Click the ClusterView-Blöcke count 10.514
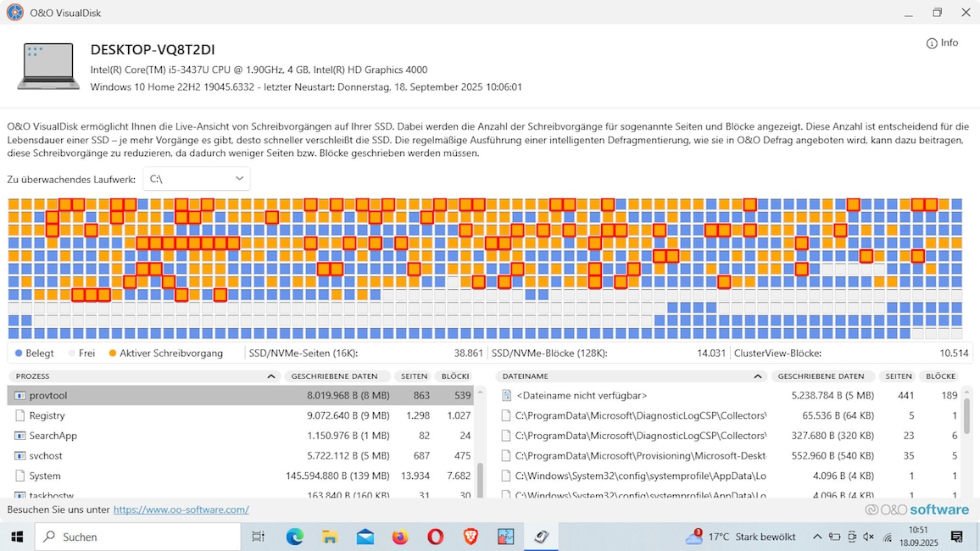 click(x=954, y=353)
